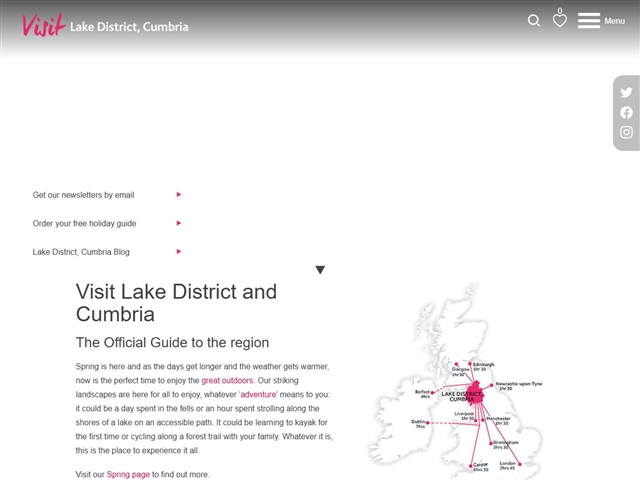Screen dimensions: 640x480
Task: Open the Facebook social icon
Action: 626,112
